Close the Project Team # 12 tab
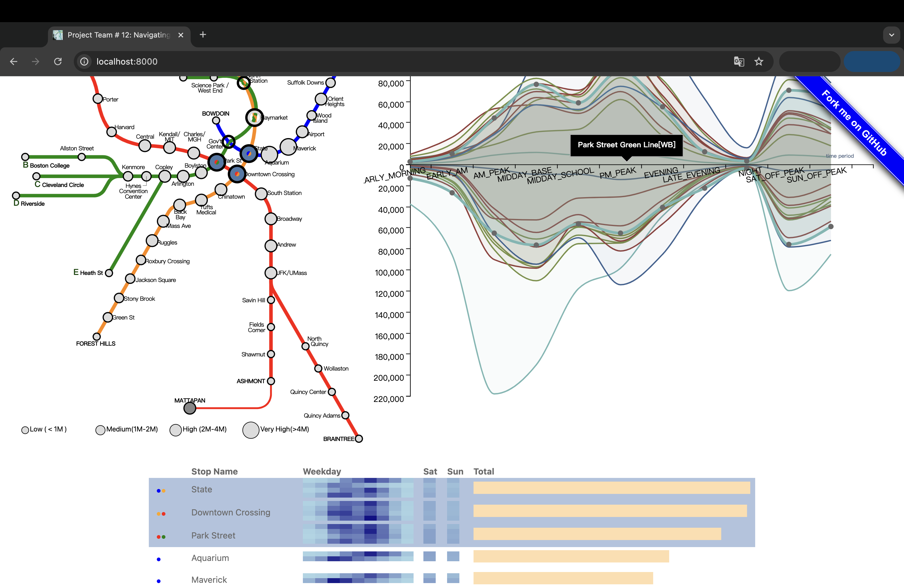This screenshot has width=904, height=588. tap(181, 35)
